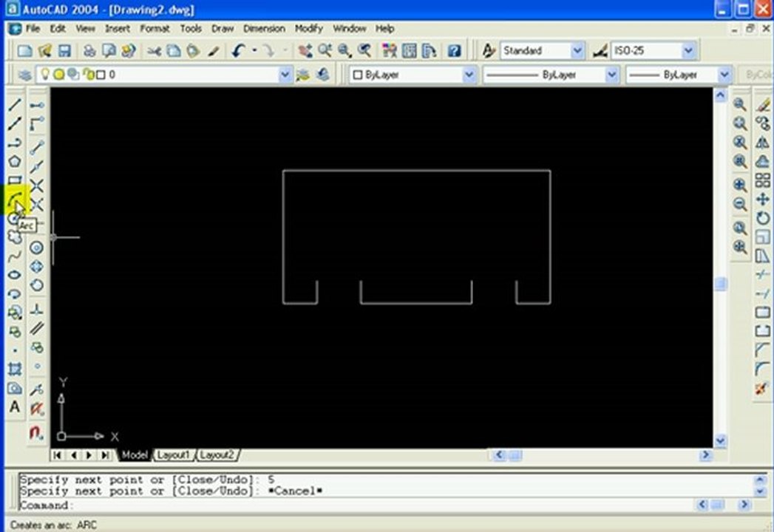Select the Erase tool
Viewport: 774px width, 532px height.
pyautogui.click(x=763, y=105)
